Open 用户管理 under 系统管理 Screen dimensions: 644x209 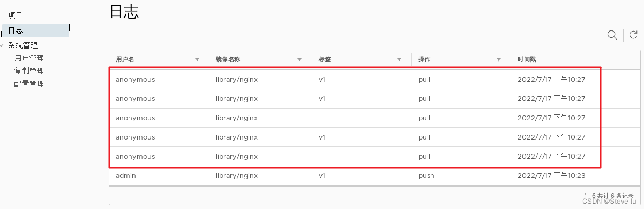[29, 58]
